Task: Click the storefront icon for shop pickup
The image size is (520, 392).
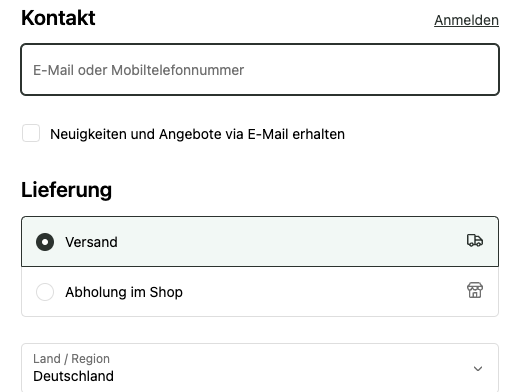Action: [x=475, y=290]
